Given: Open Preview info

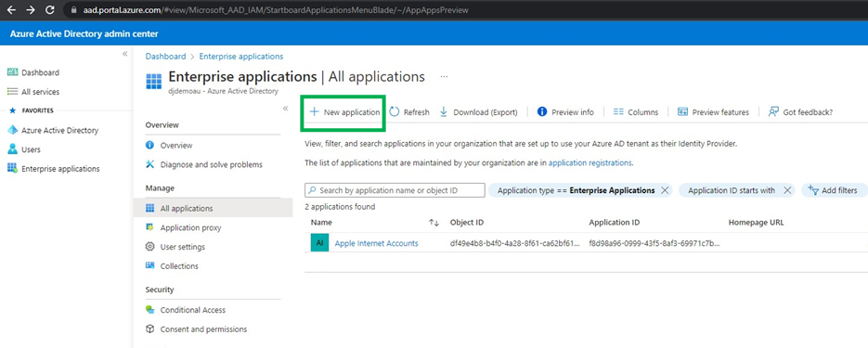Looking at the screenshot, I should [x=565, y=111].
